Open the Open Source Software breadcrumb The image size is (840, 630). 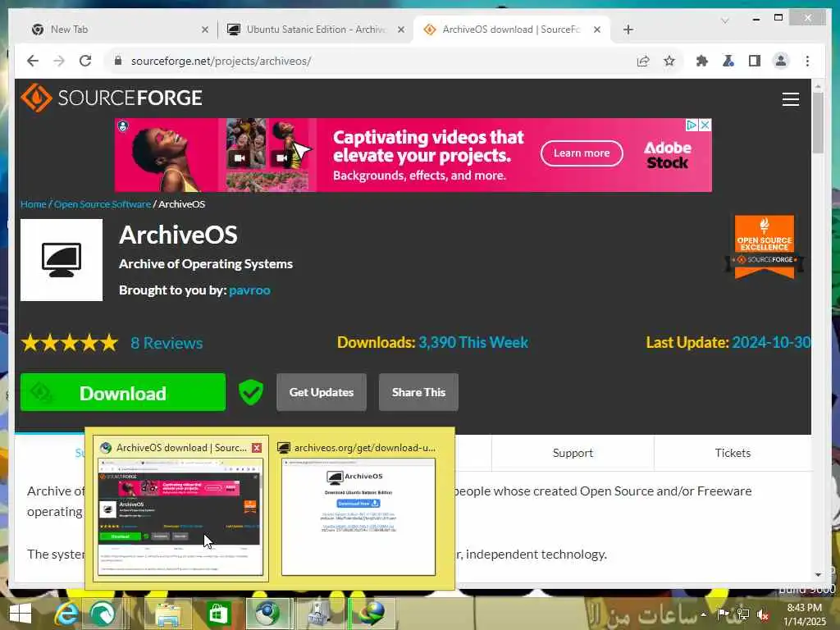click(102, 204)
